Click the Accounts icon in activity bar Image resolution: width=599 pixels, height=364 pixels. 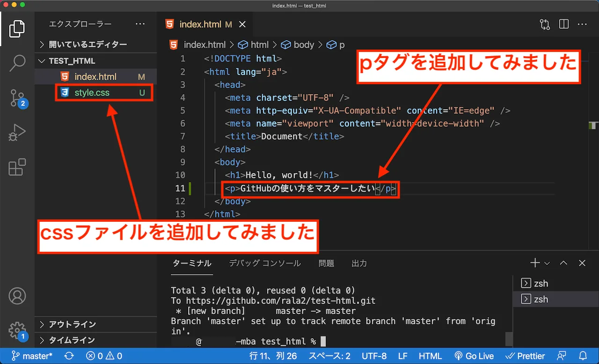point(17,296)
